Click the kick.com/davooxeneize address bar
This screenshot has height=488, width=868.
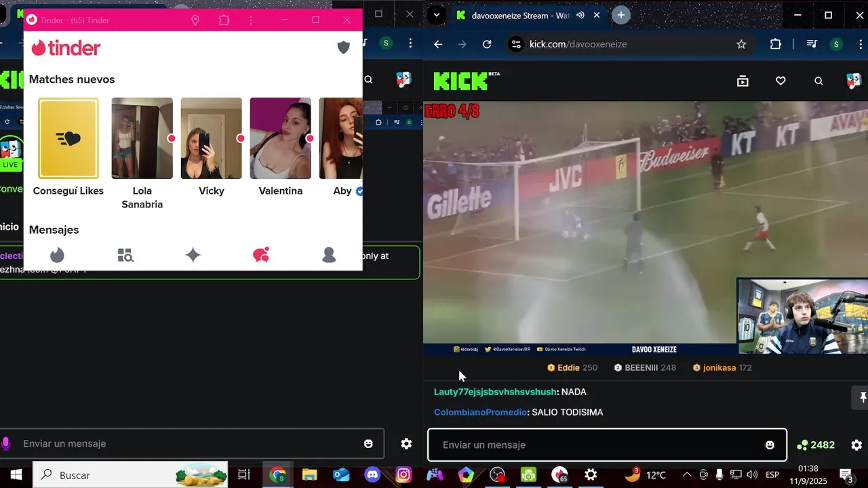(631, 44)
